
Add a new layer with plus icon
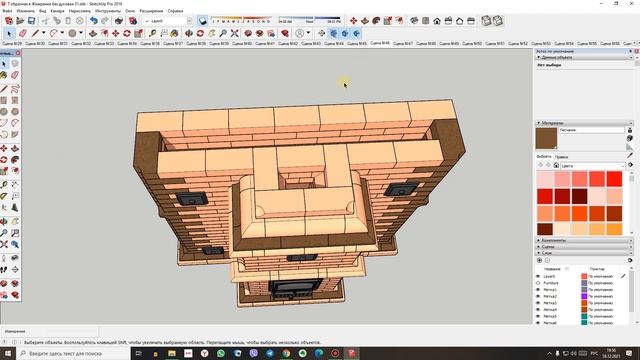[x=540, y=260]
